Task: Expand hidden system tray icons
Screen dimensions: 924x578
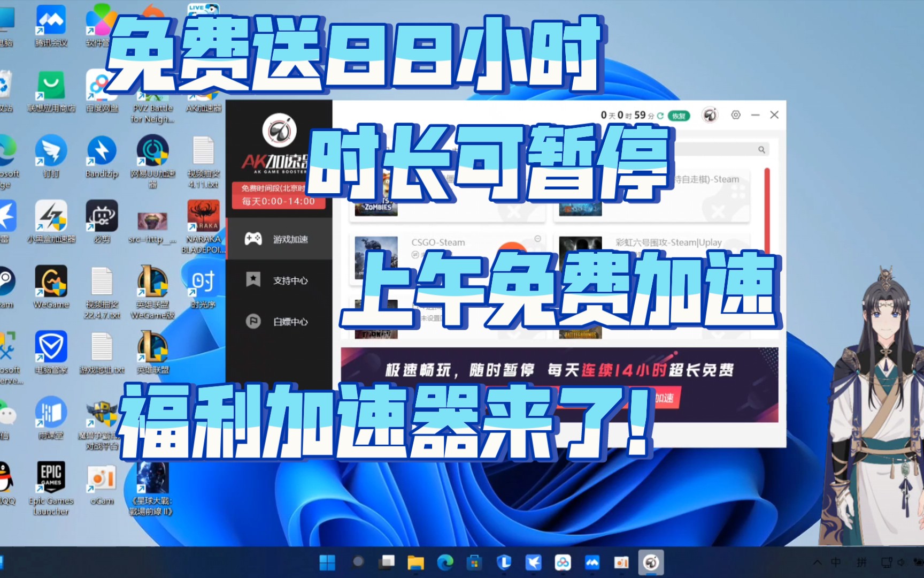Action: coord(817,562)
